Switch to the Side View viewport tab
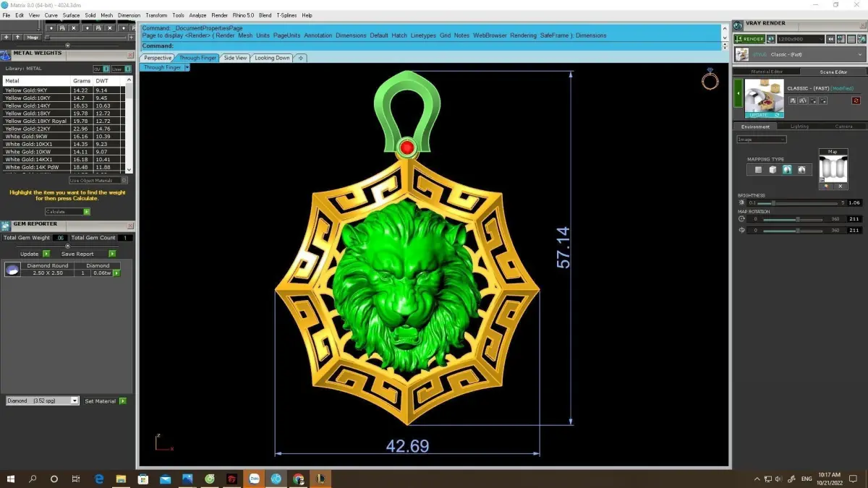Viewport: 868px width, 488px height. pyautogui.click(x=235, y=58)
